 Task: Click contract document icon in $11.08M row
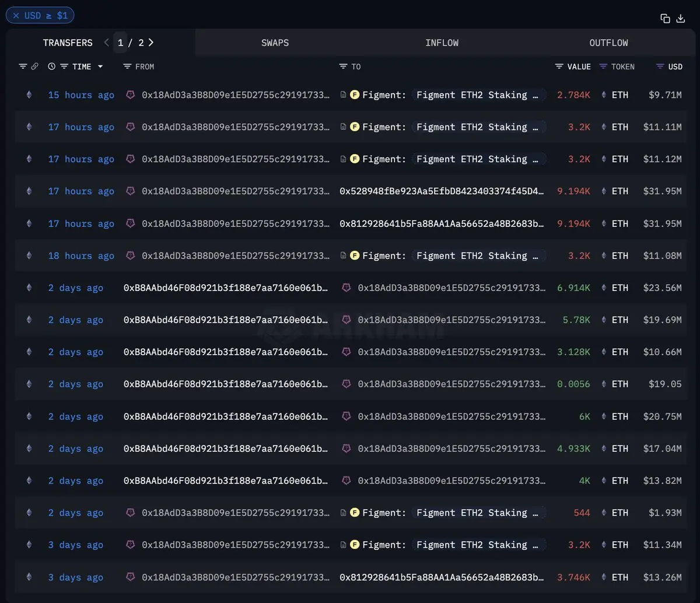coord(344,255)
